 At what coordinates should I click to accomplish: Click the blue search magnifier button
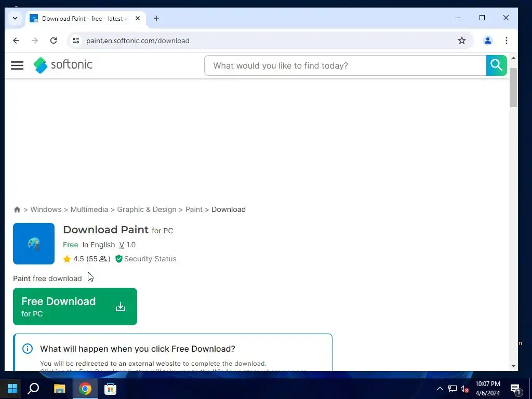(x=496, y=65)
